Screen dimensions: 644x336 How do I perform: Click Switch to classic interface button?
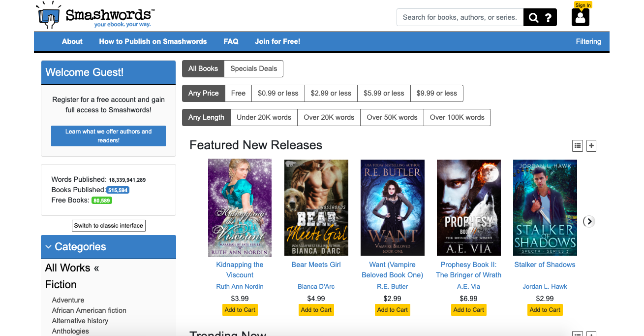(109, 226)
